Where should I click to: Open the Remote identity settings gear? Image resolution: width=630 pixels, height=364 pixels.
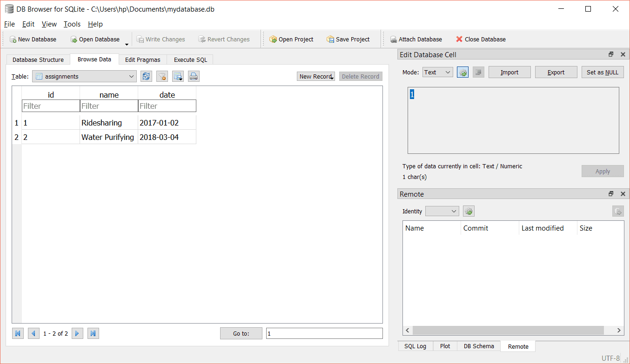(469, 211)
